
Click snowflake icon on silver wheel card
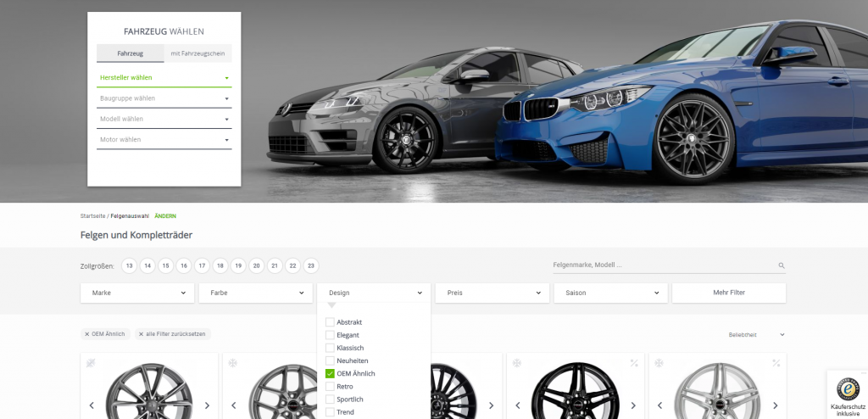pyautogui.click(x=659, y=362)
